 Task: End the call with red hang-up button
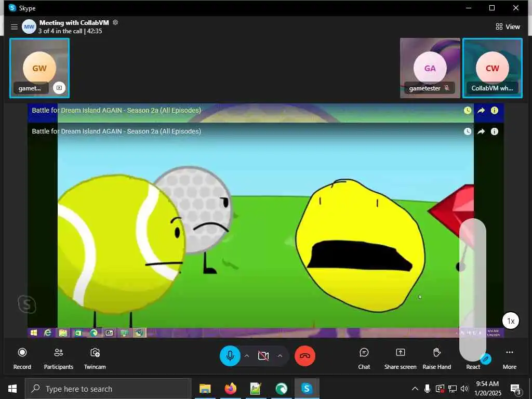click(305, 355)
